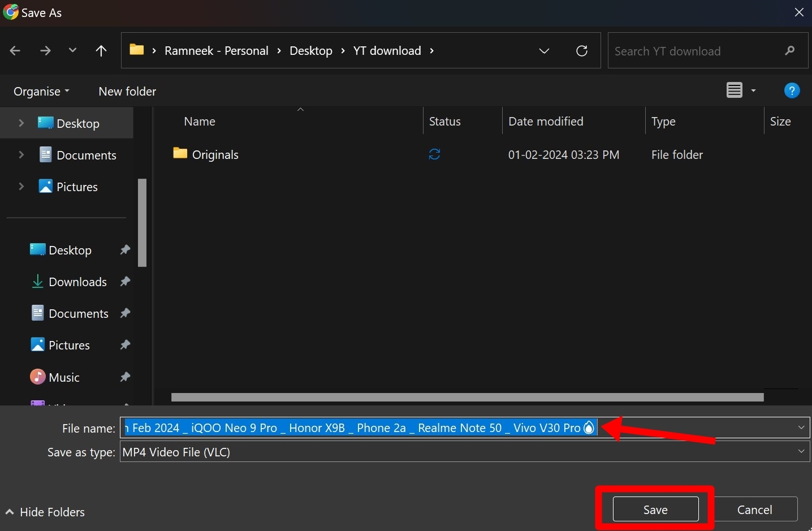Click pin icon beside pinned Desktop

click(125, 249)
